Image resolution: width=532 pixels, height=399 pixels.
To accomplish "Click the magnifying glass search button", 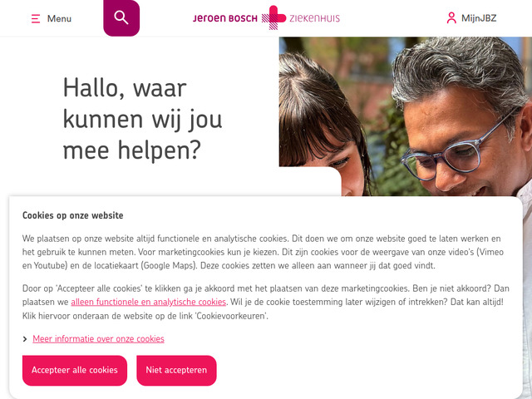I will pos(121,18).
